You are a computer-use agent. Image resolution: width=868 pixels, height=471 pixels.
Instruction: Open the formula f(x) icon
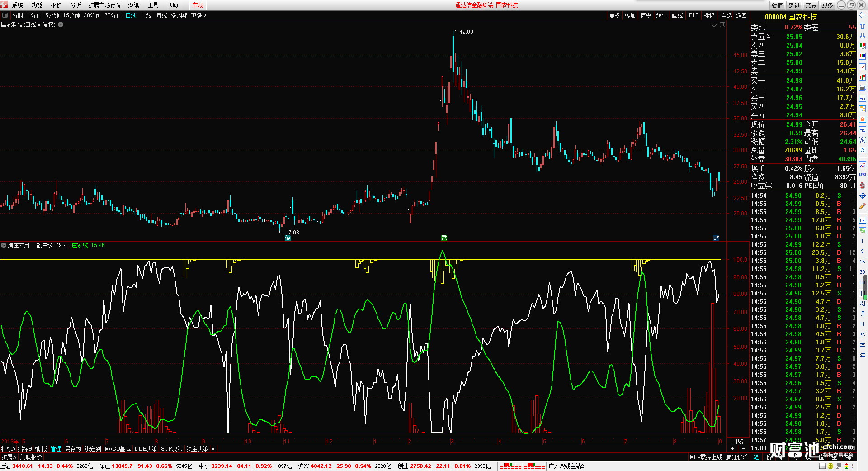click(863, 140)
